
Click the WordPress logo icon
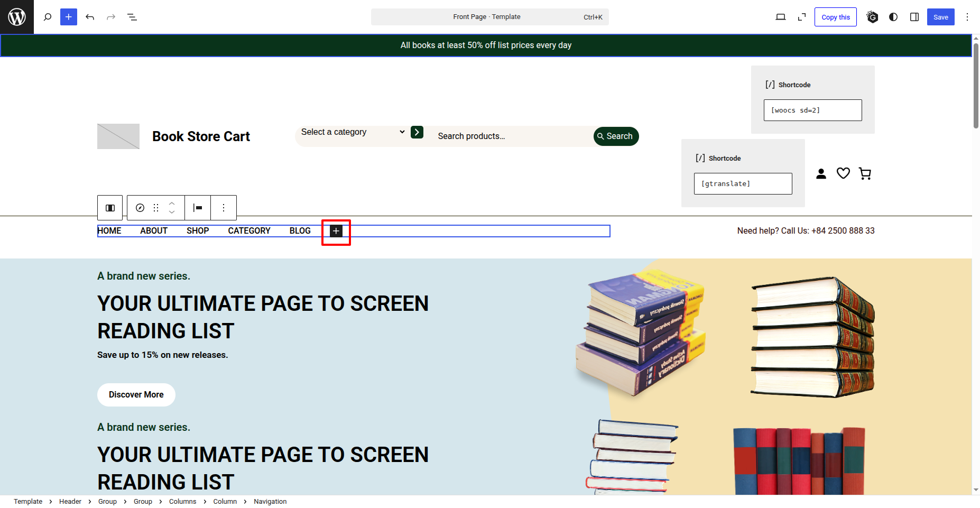(x=17, y=17)
